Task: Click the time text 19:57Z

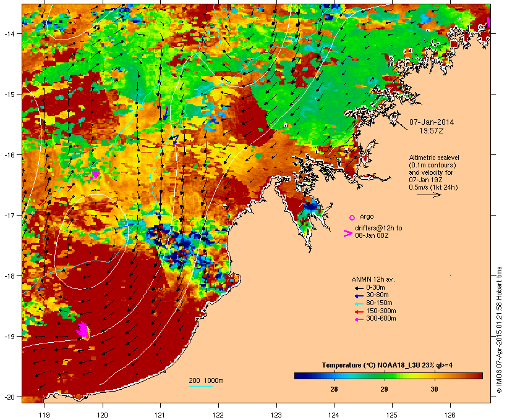Action: 432,131
